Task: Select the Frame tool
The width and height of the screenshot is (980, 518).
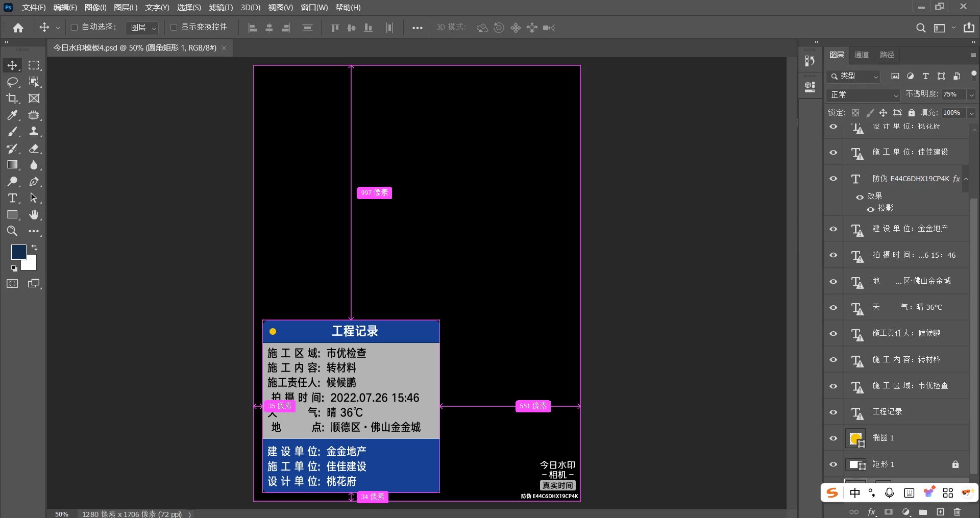Action: [34, 98]
